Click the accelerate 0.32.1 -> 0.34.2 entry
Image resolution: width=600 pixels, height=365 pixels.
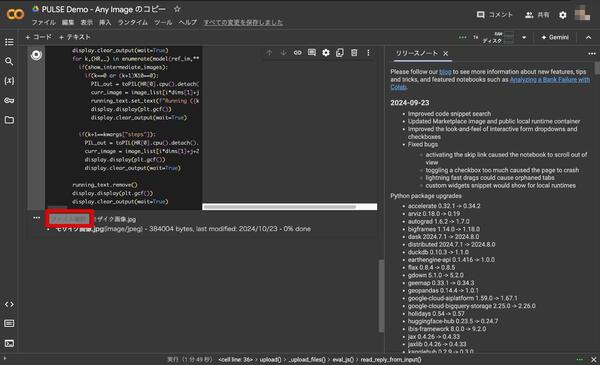(444, 206)
